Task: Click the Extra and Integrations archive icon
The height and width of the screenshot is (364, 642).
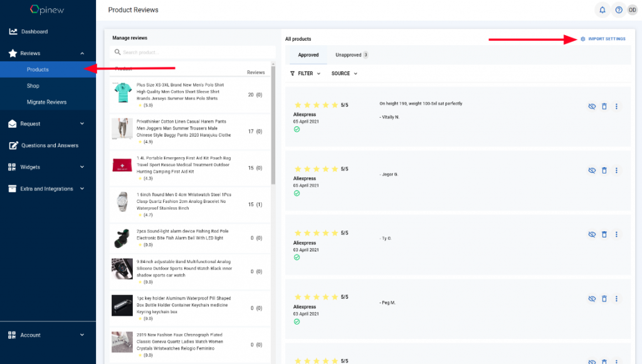Action: 13,189
